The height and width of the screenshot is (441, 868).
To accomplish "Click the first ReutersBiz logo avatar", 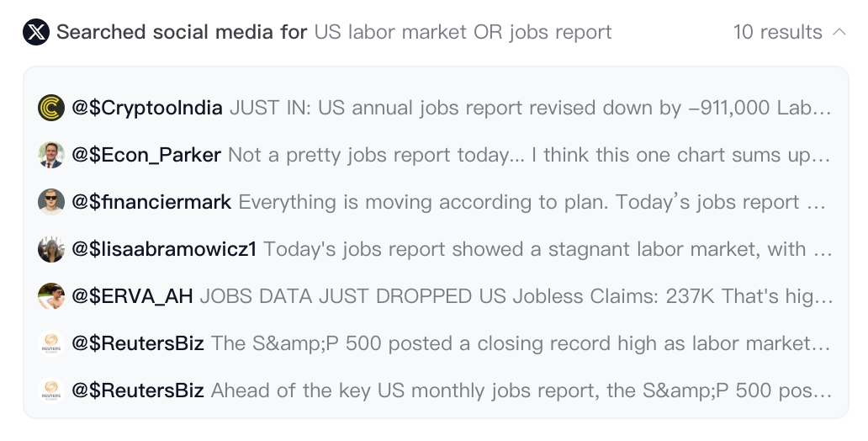I will [x=51, y=343].
